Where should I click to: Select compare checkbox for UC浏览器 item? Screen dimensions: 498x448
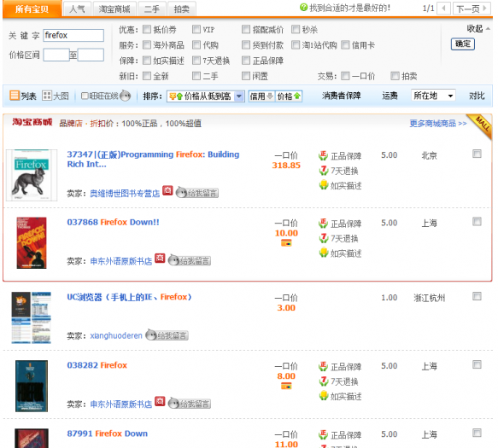(x=477, y=296)
